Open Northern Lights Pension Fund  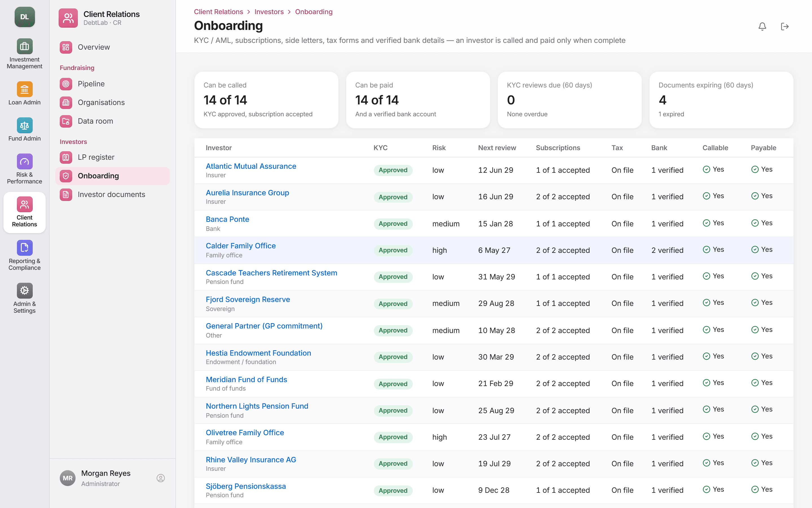click(x=257, y=406)
